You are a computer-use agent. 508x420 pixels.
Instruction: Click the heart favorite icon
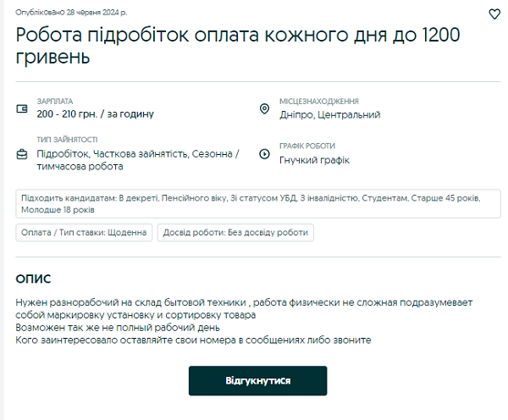point(495,14)
